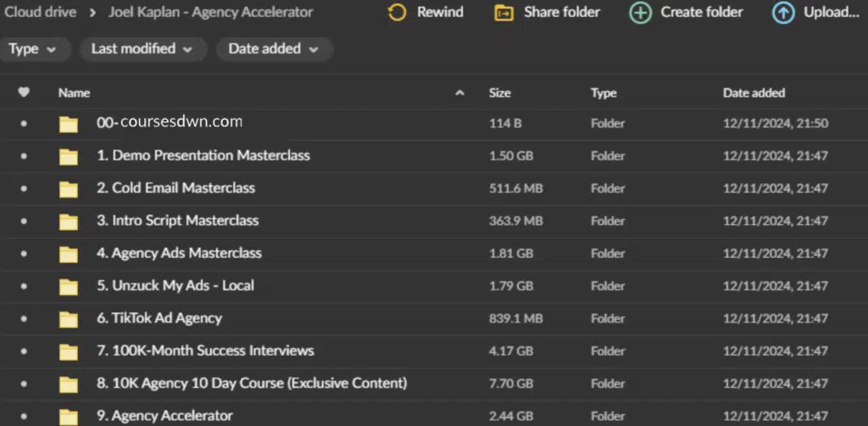The image size is (868, 426).
Task: Toggle favorite dot for TikTok Ad Agency
Action: pos(23,319)
